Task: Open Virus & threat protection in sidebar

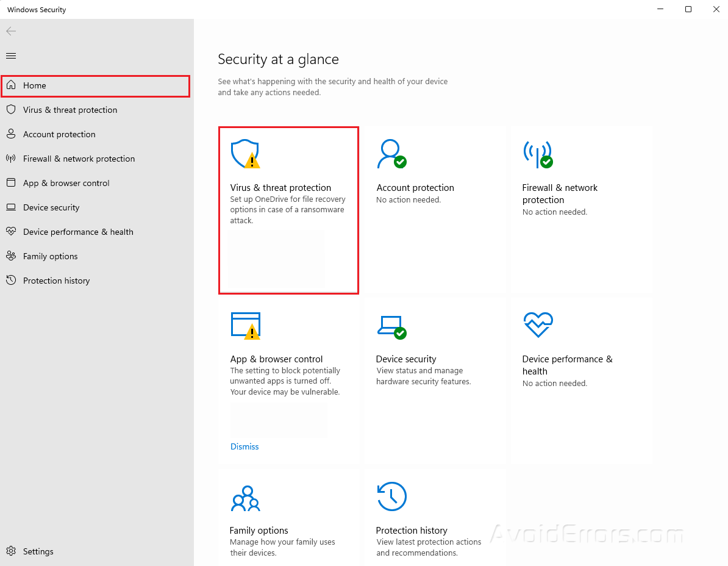Action: 70,110
